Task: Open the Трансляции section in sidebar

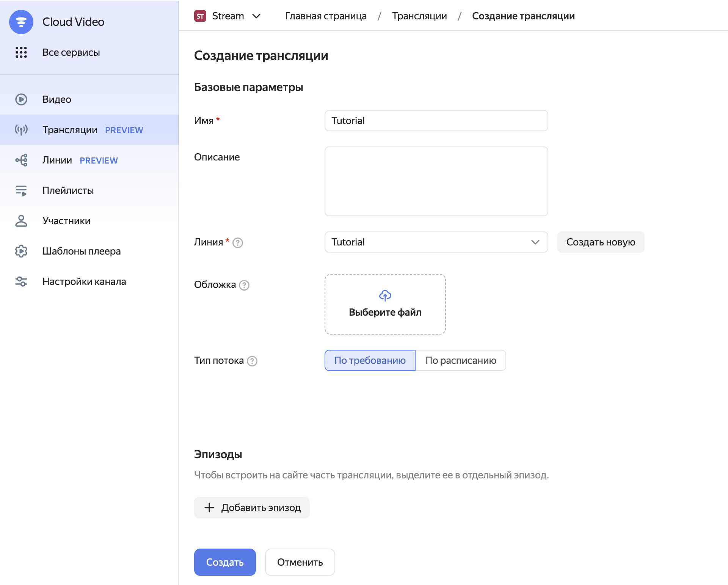Action: pos(70,130)
